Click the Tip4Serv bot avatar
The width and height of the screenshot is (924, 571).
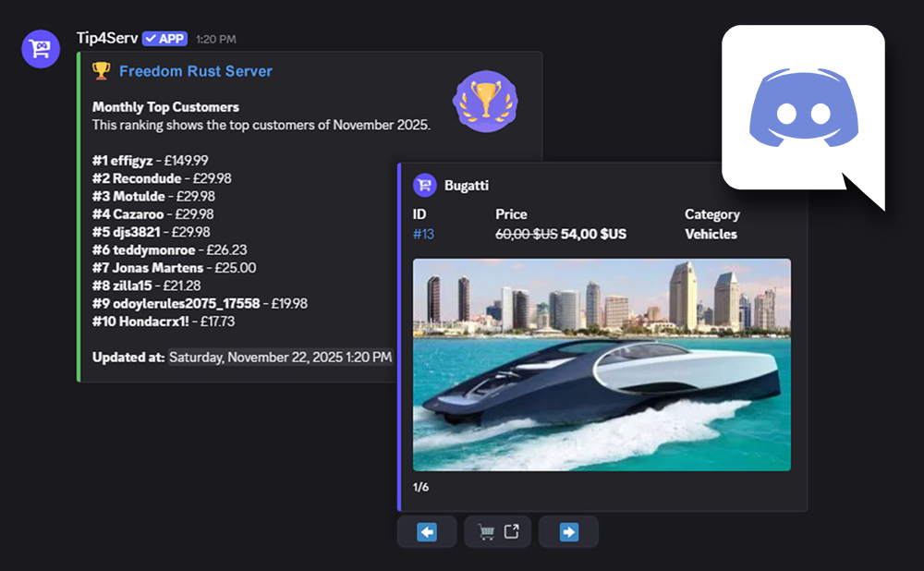(x=42, y=49)
